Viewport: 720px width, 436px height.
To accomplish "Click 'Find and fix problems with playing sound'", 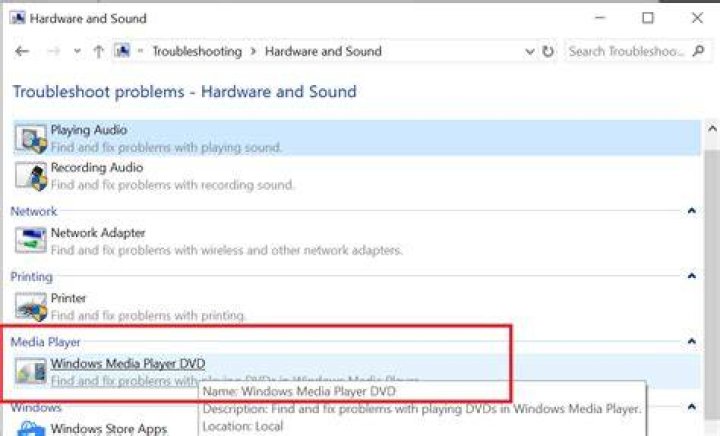I will click(166, 147).
